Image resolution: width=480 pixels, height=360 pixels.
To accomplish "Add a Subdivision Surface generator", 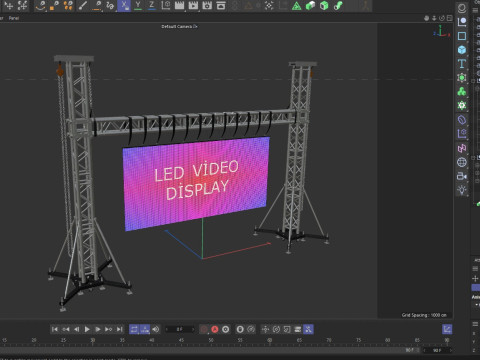I will (462, 78).
